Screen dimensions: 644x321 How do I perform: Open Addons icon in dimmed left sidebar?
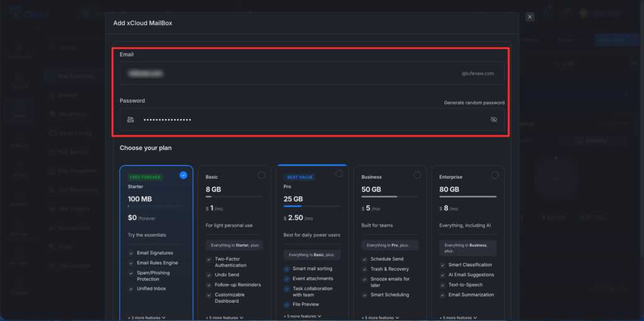click(19, 135)
